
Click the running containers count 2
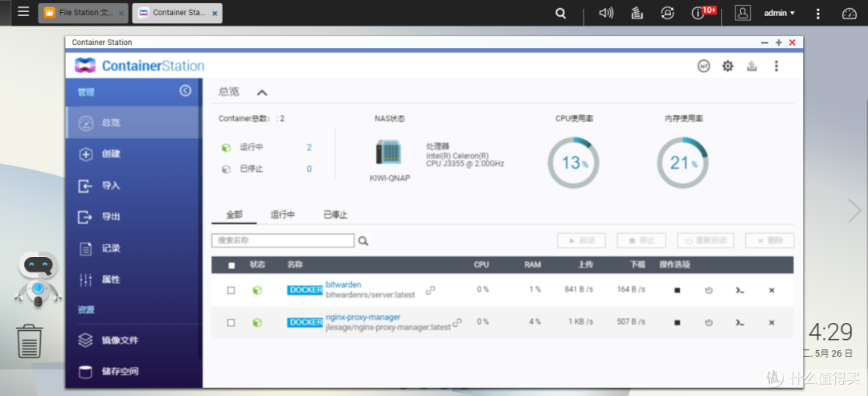tap(309, 148)
